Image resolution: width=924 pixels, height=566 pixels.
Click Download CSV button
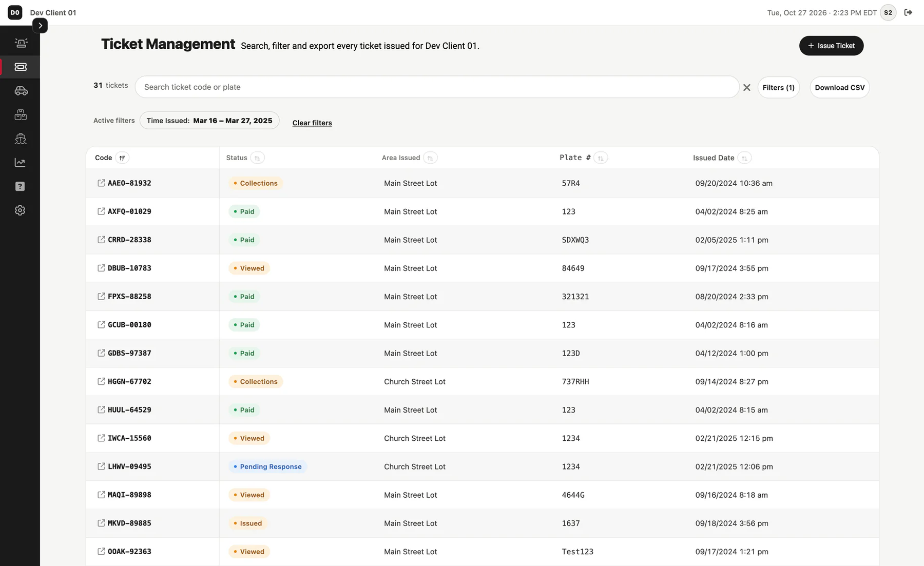pos(839,88)
